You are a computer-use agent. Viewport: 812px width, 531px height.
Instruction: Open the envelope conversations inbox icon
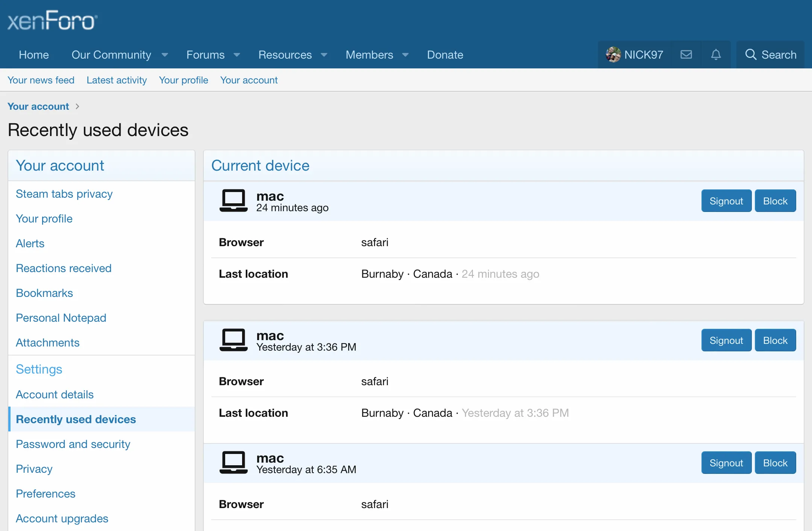pos(686,55)
